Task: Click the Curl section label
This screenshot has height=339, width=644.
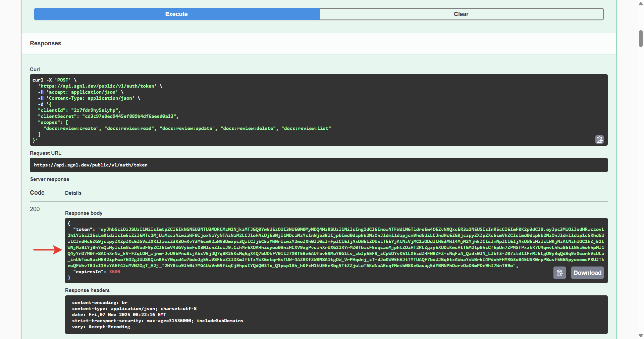Action: [35, 69]
